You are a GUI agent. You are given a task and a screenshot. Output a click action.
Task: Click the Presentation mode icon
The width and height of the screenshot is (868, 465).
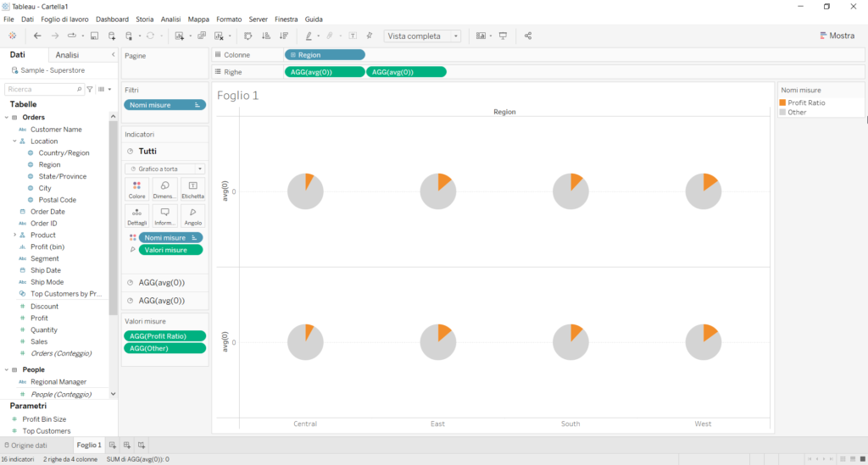pyautogui.click(x=504, y=36)
